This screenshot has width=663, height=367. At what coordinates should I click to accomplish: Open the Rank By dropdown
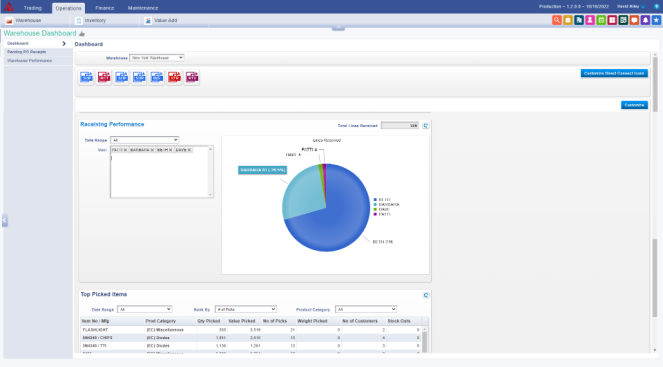(246, 309)
